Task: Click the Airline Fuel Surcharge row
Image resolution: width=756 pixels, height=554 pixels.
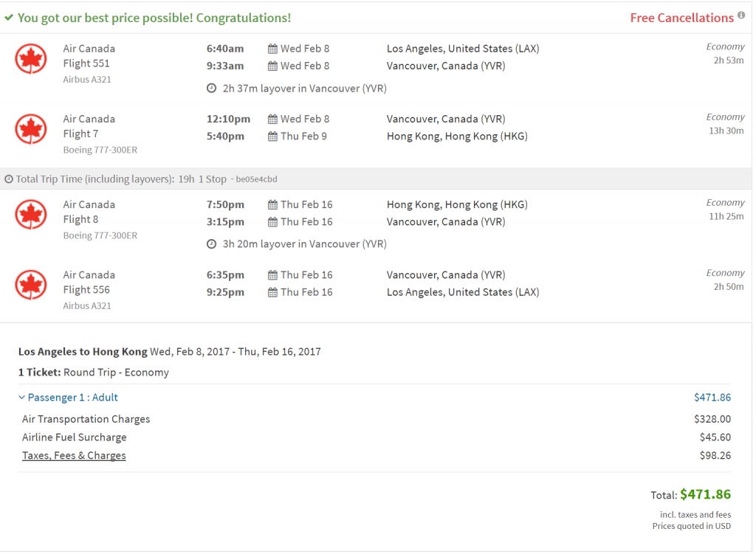Action: coord(376,437)
